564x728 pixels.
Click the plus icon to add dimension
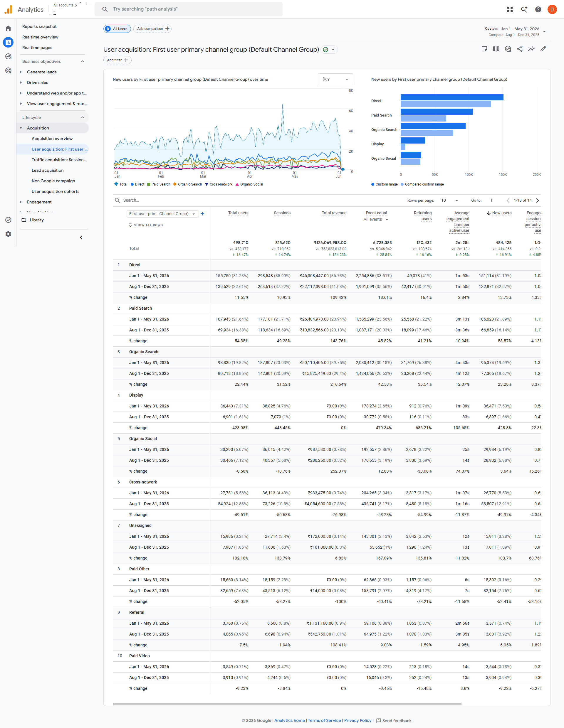[x=202, y=214]
